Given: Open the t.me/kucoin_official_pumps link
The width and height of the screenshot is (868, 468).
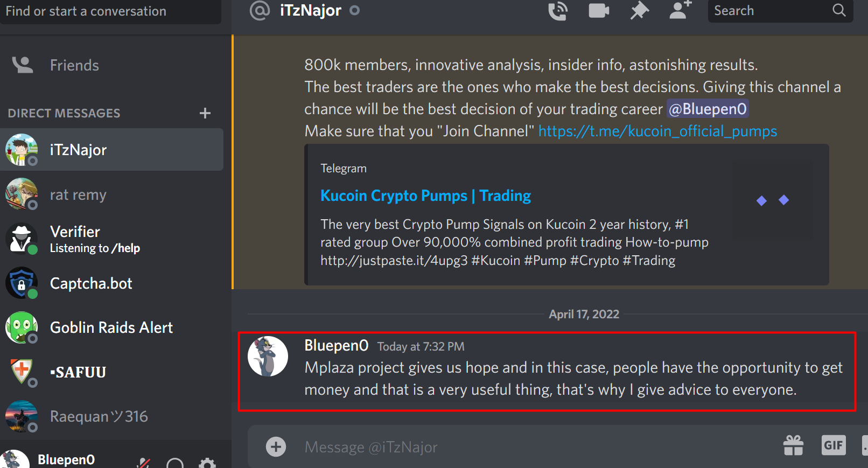Looking at the screenshot, I should tap(657, 131).
